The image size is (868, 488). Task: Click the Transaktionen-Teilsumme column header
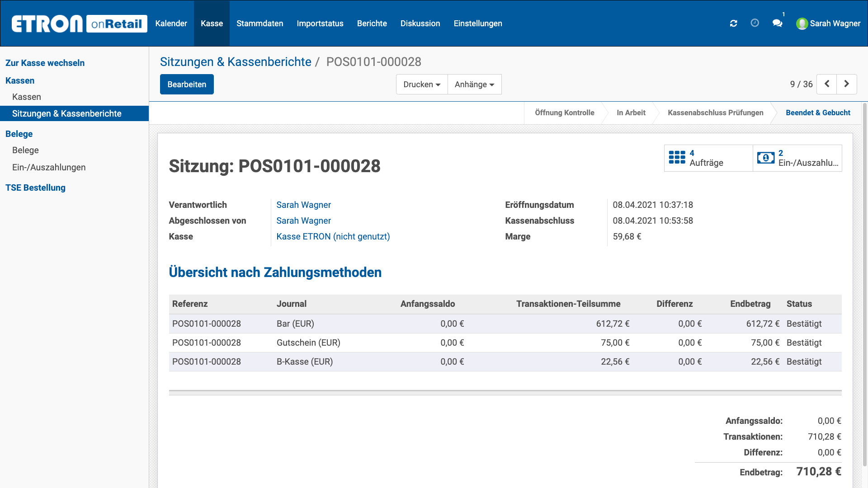tap(568, 304)
